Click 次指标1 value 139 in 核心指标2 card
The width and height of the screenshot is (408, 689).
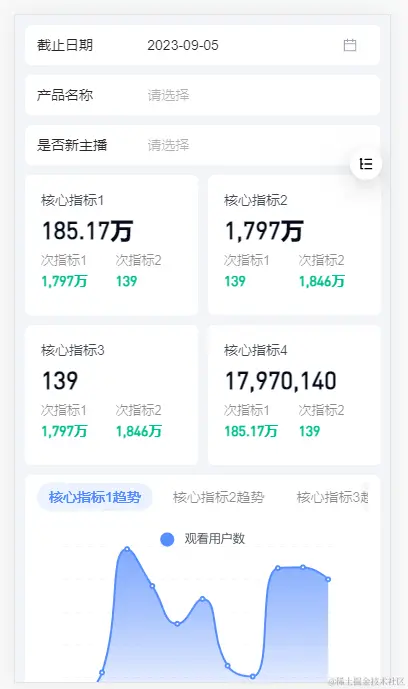coord(235,281)
